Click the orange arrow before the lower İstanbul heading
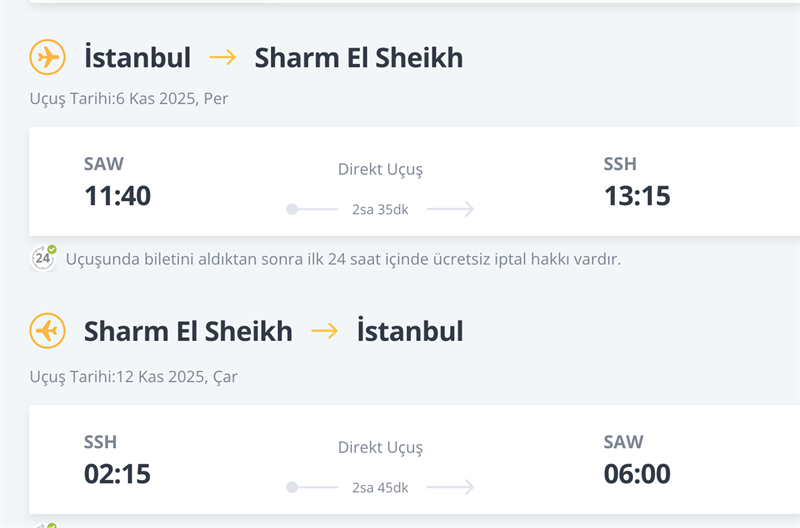The width and height of the screenshot is (800, 528). (x=325, y=330)
